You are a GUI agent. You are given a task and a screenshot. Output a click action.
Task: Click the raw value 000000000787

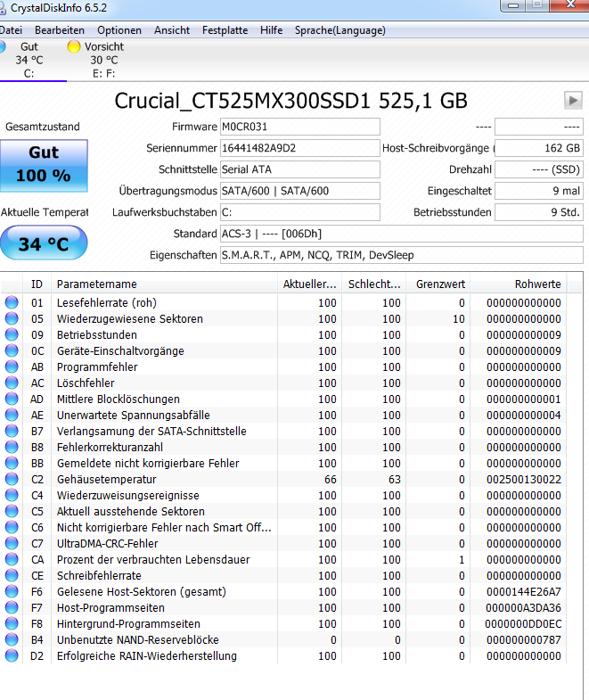pos(523,640)
